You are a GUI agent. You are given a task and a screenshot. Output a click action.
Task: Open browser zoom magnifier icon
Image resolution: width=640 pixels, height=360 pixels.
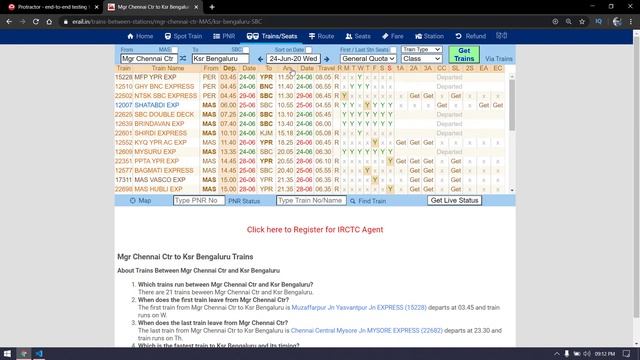point(569,22)
